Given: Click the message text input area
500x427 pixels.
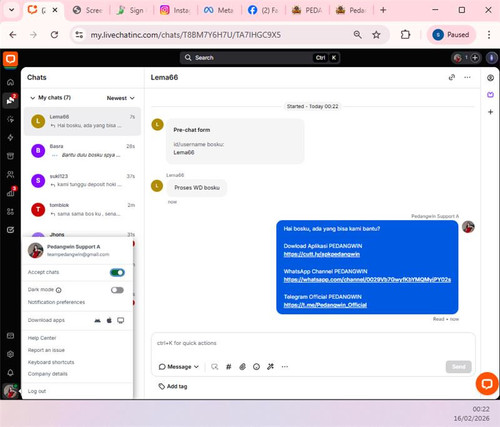Looking at the screenshot, I should (313, 343).
